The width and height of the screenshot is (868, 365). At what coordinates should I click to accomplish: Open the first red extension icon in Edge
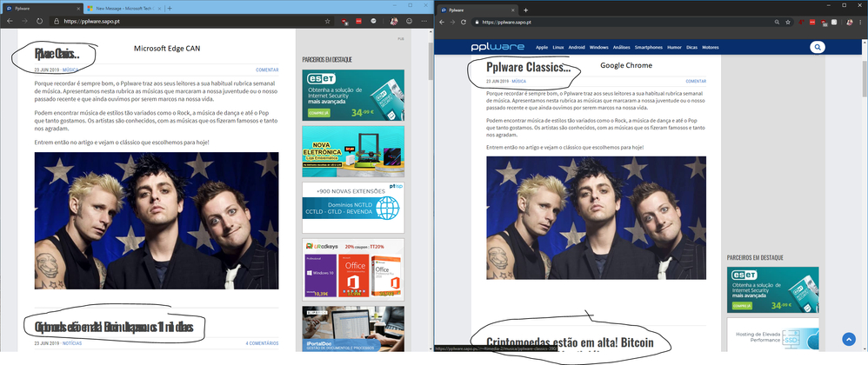(344, 22)
